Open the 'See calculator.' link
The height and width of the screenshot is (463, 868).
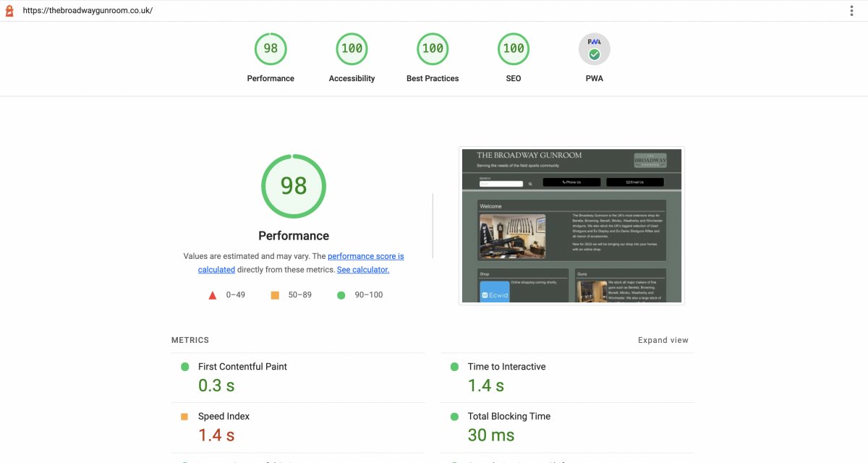coord(363,270)
